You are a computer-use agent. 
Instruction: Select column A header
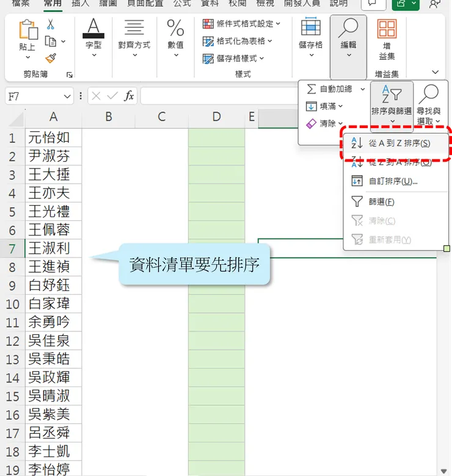click(54, 117)
